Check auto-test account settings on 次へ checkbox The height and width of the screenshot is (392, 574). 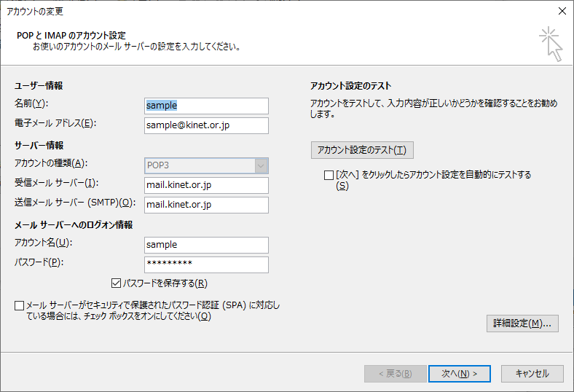coord(329,175)
